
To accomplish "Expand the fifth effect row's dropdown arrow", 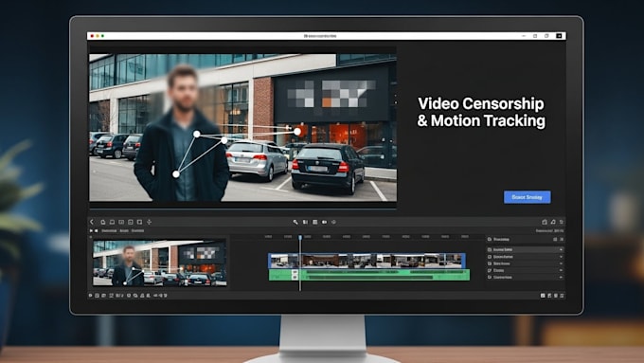I will point(561,278).
